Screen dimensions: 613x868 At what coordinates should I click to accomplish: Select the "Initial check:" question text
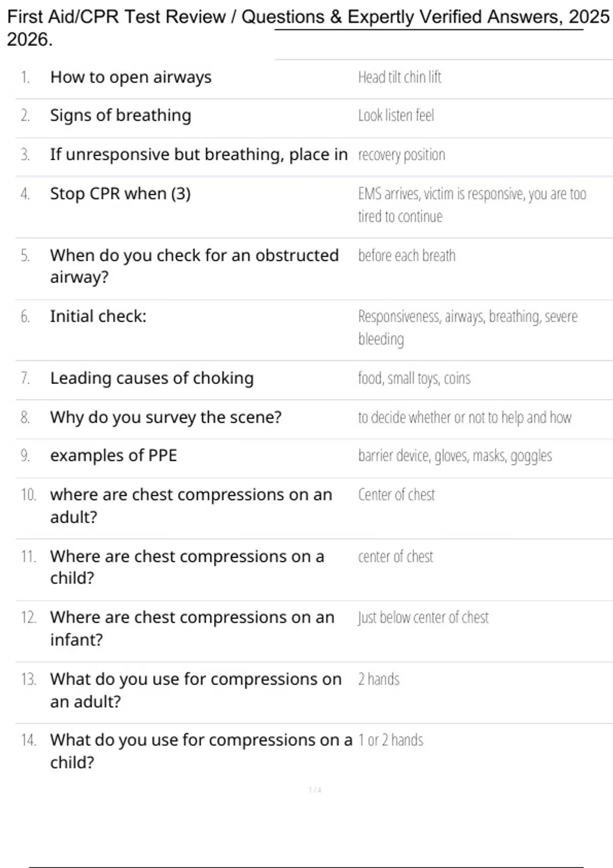pyautogui.click(x=98, y=317)
